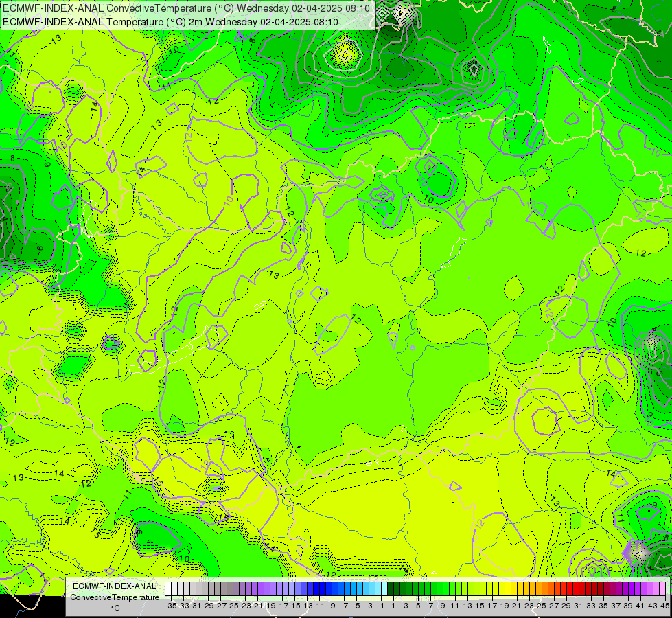The image size is (672, 618).
Task: Click the ConvectiveTemperature legend caption
Action: [115, 597]
